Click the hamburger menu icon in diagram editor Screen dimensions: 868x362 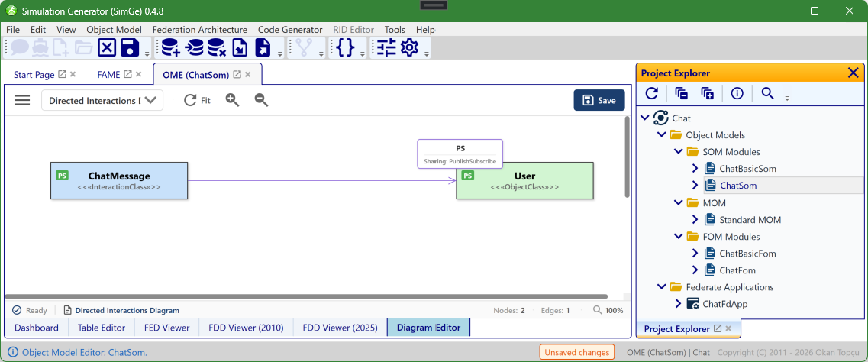pos(22,100)
